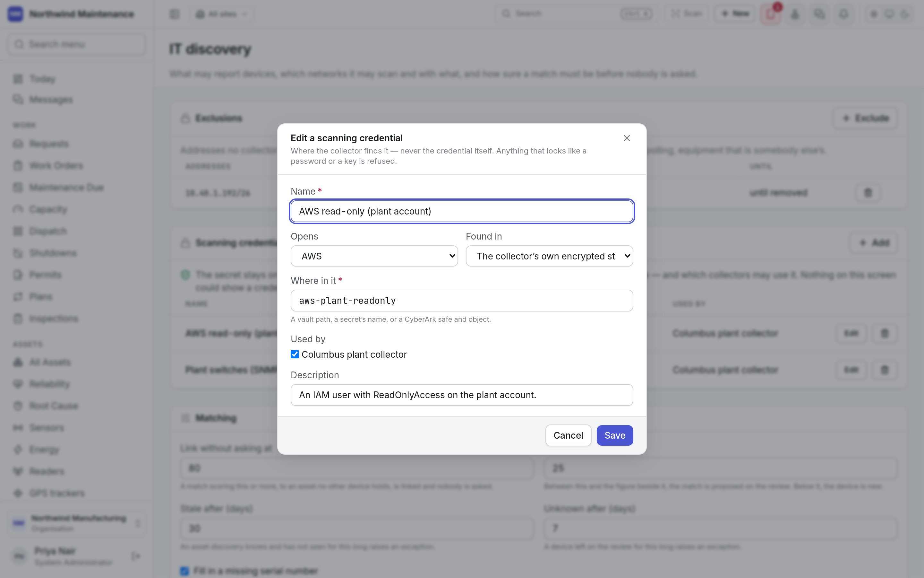Screen dimensions: 924x578
Task: Open the Found in dropdown
Action: [549, 256]
